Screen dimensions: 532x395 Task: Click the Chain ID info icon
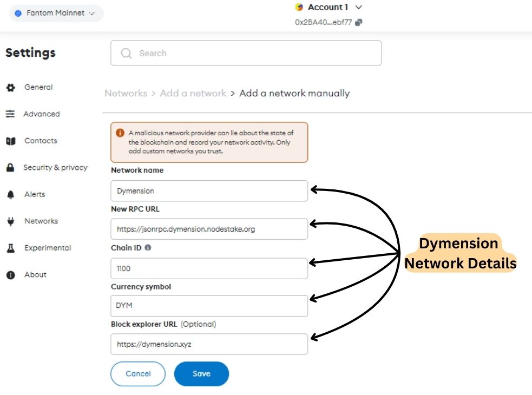148,248
